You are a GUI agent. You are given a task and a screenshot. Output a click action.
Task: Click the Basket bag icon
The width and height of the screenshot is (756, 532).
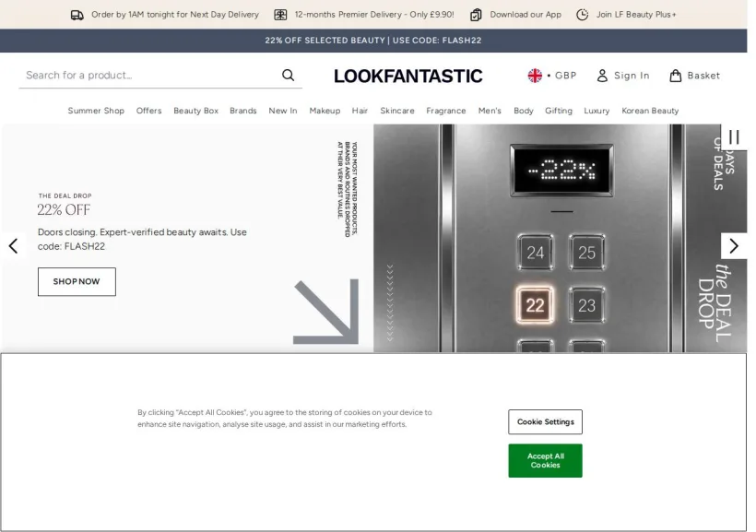pos(676,76)
